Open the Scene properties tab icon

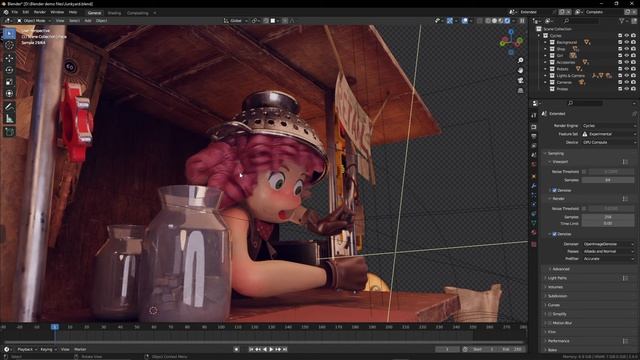[x=533, y=156]
